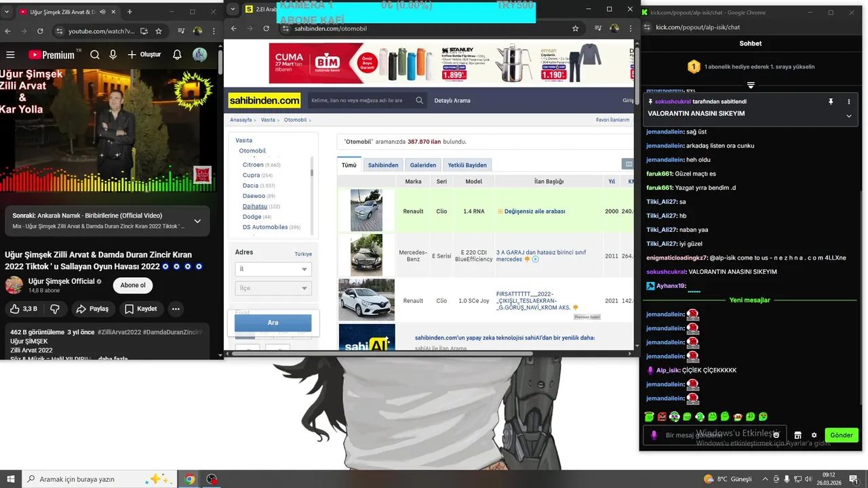Open media controls in YouTube browser window
The image size is (868, 488).
pos(181,31)
